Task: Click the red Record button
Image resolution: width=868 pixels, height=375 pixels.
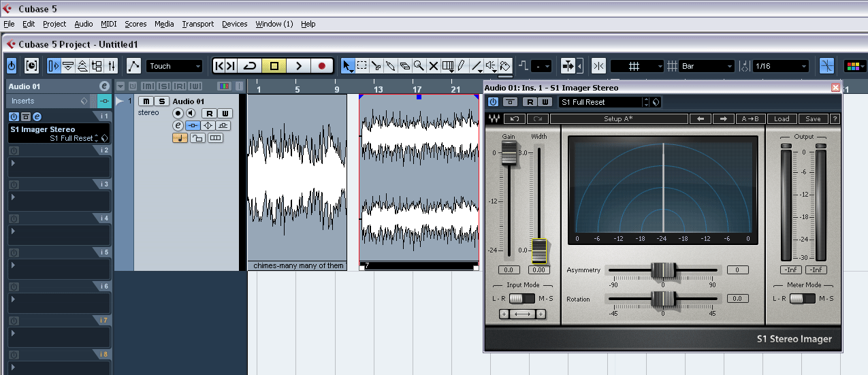Action: (321, 66)
